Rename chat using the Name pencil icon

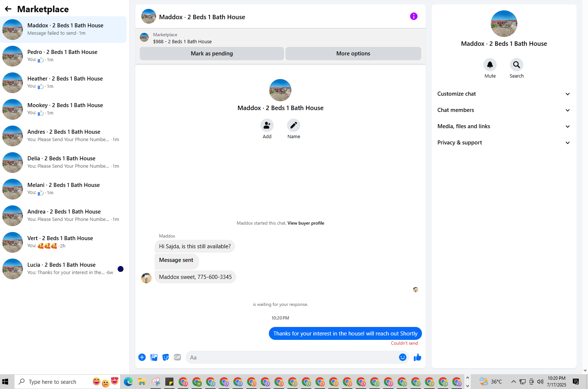click(294, 126)
